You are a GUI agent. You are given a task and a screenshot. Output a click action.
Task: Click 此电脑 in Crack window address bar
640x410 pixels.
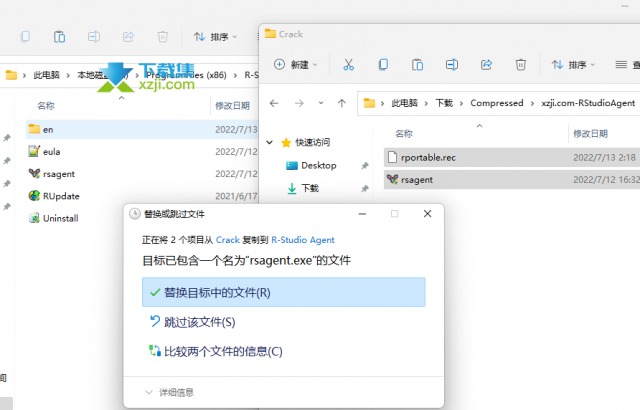pos(404,103)
